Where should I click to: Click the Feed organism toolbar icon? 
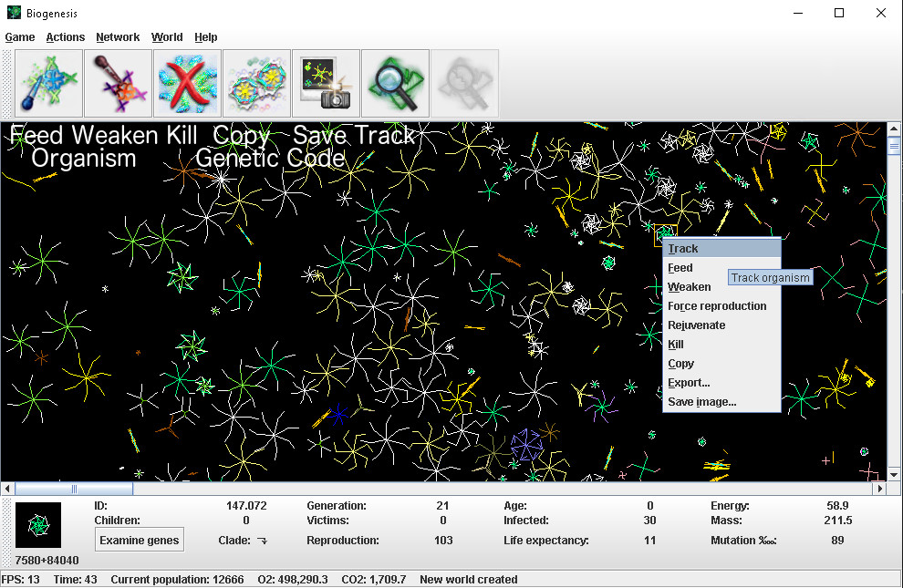click(x=49, y=84)
